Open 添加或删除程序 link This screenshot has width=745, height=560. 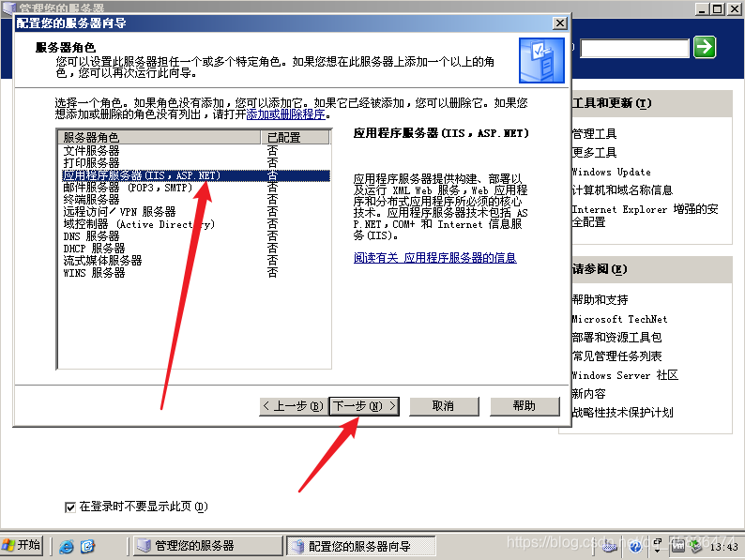pyautogui.click(x=285, y=114)
